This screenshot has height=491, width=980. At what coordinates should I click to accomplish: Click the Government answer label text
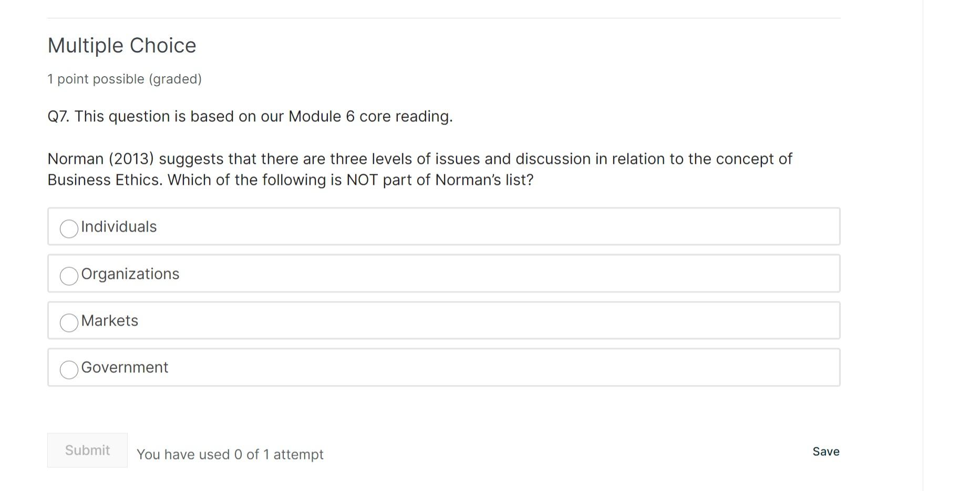(x=125, y=368)
